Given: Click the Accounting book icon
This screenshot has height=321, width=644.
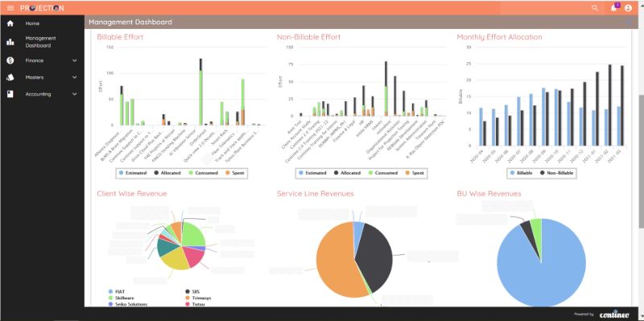Looking at the screenshot, I should click(x=10, y=94).
